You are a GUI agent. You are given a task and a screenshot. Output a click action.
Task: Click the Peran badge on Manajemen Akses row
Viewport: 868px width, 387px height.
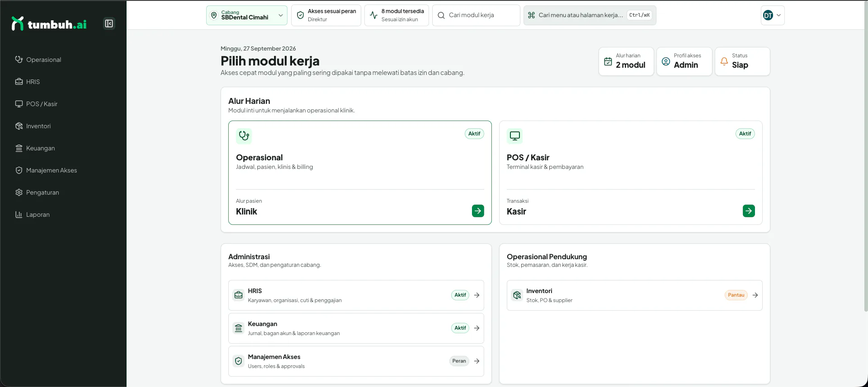point(459,361)
